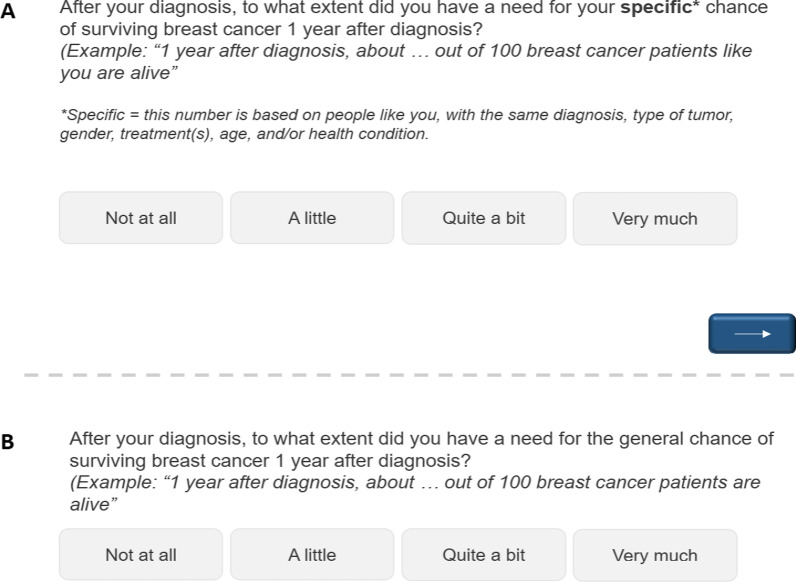Click "of surviving breast cancer" line in question A
The height and width of the screenshot is (582, 796).
pos(271,29)
